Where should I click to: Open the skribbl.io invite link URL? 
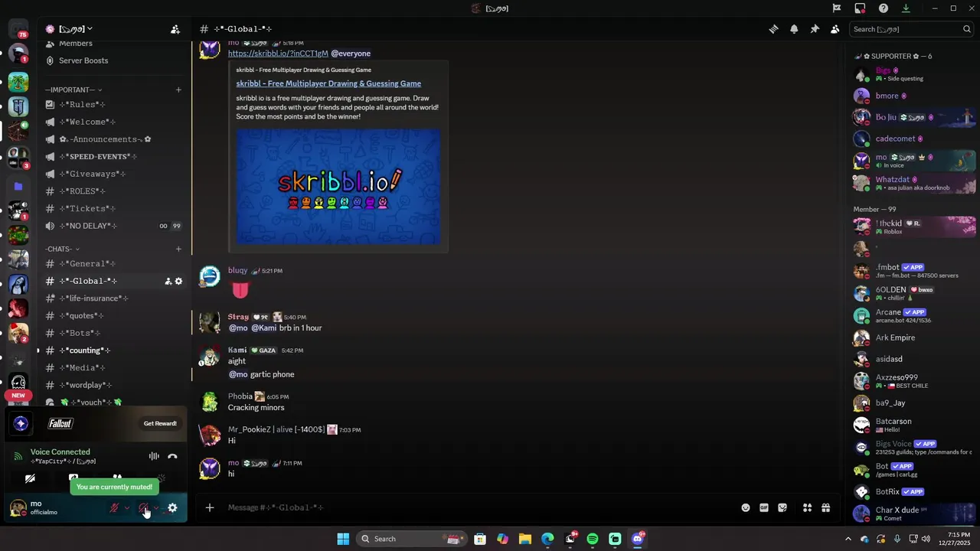[278, 54]
